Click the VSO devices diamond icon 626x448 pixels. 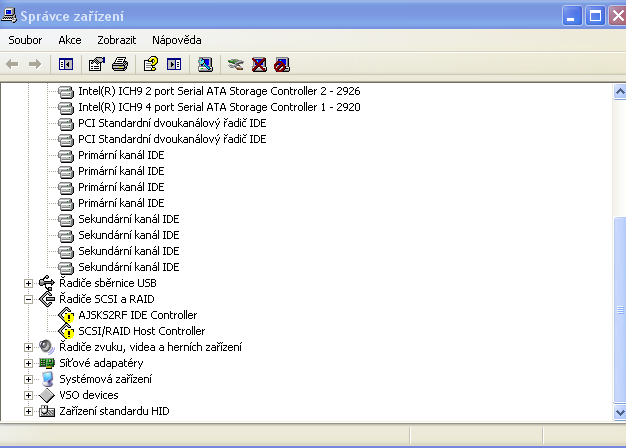click(x=47, y=395)
